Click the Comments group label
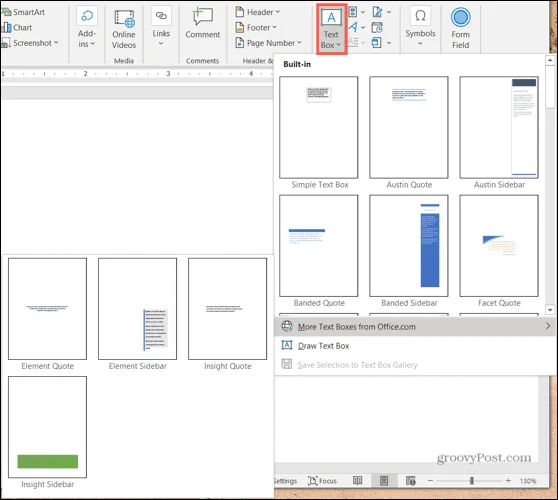 coord(202,61)
